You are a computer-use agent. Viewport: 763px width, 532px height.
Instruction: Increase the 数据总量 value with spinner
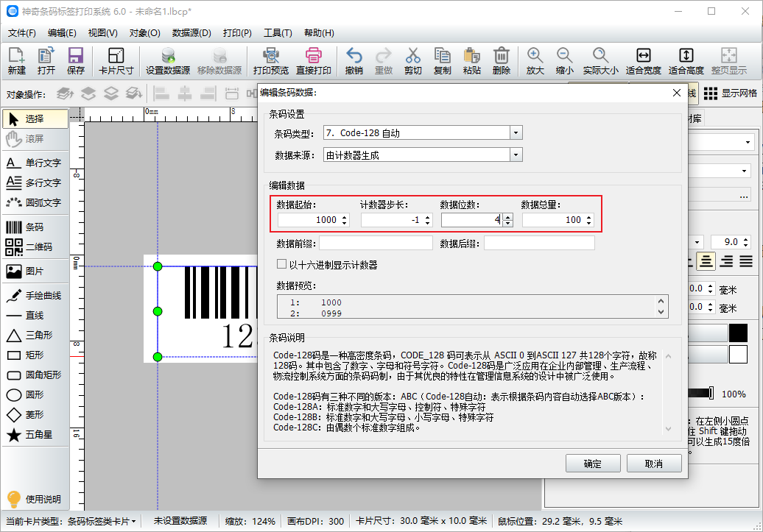[x=588, y=217]
